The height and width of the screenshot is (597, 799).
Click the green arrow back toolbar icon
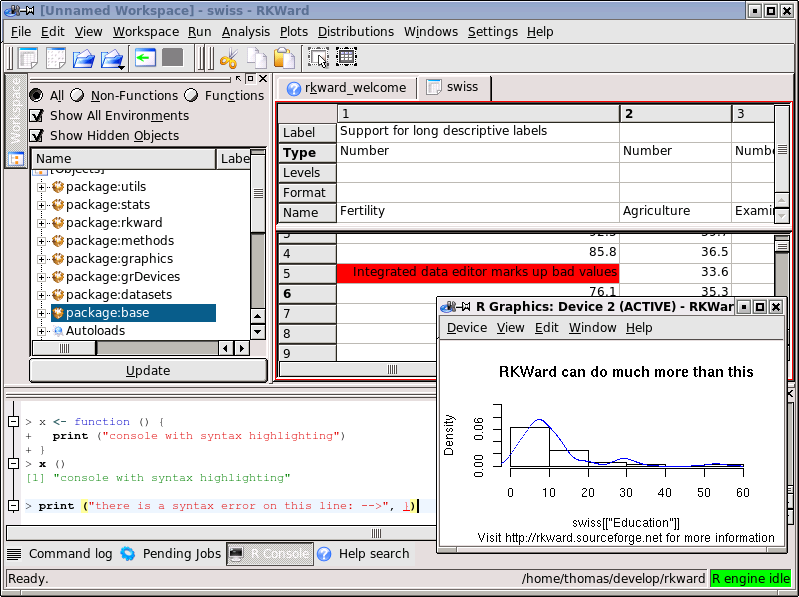(x=145, y=58)
